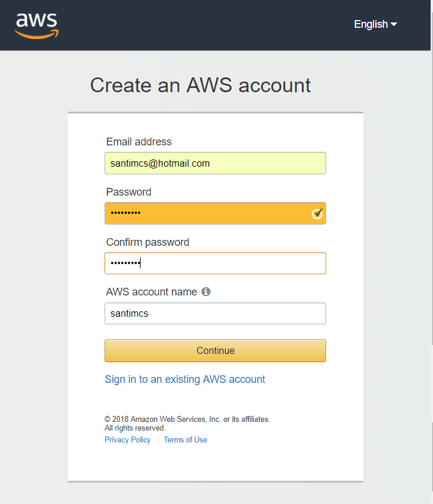The height and width of the screenshot is (504, 433).
Task: Focus the Password input field
Action: (x=215, y=213)
